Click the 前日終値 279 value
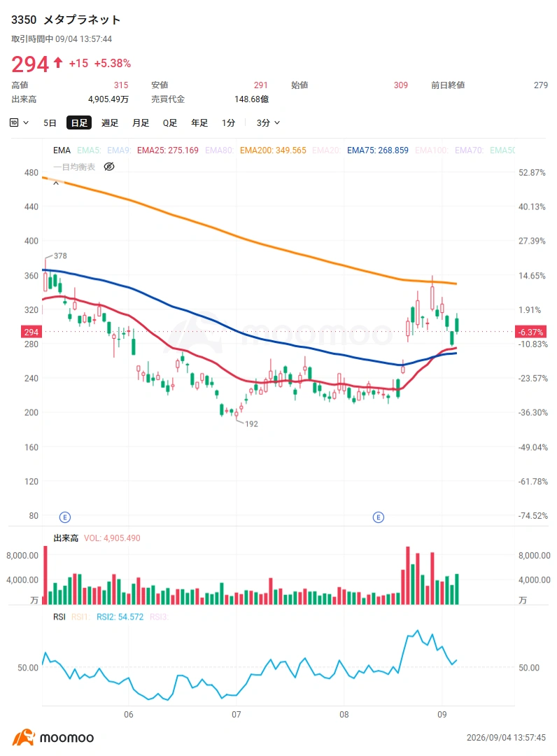 [x=541, y=85]
